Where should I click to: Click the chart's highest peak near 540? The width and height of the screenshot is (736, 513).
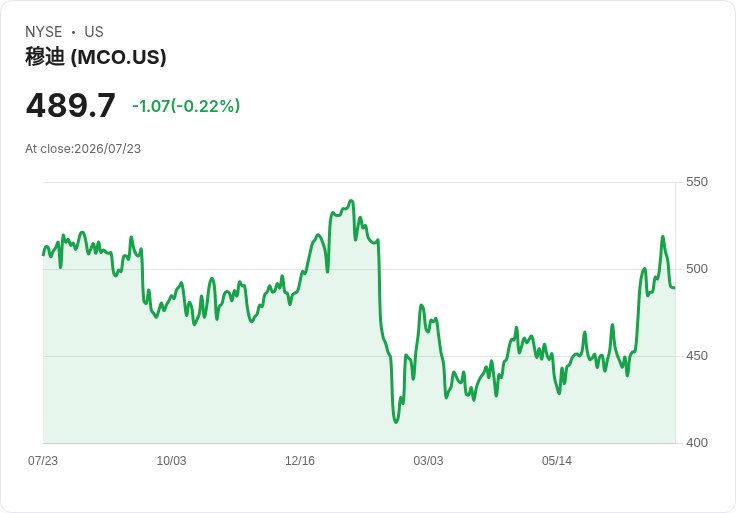coord(352,201)
